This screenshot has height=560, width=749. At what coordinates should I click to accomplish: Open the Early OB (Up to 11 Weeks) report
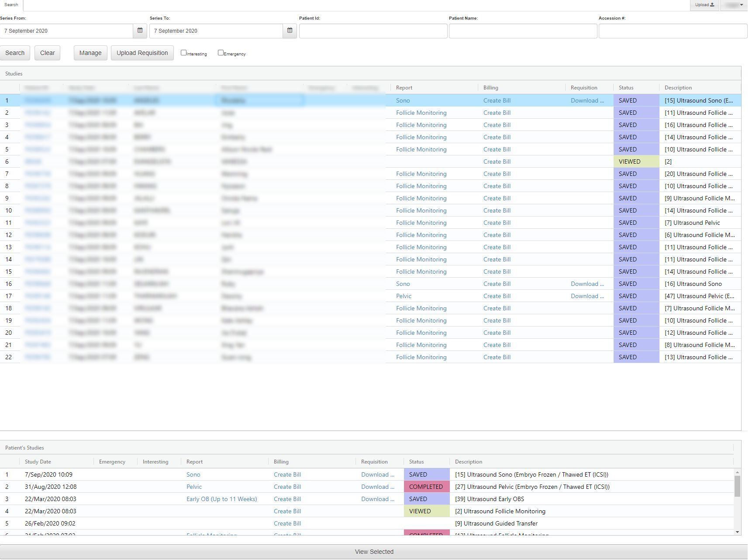222,498
